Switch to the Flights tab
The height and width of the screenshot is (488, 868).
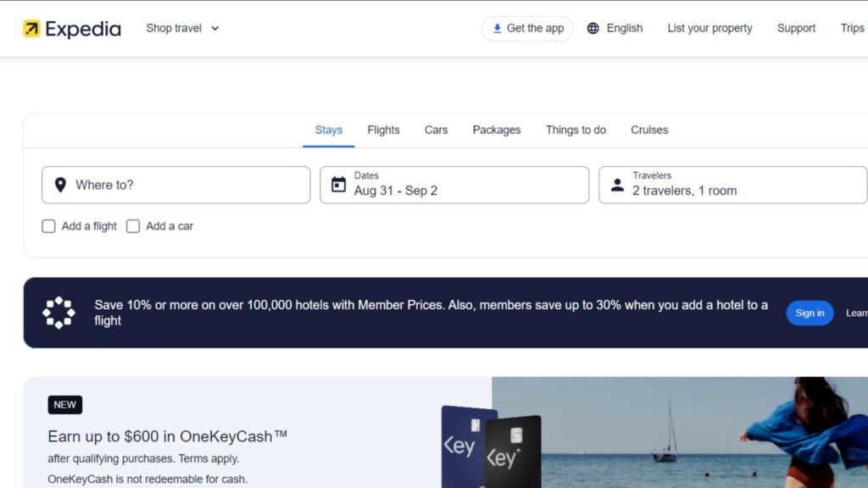[383, 130]
